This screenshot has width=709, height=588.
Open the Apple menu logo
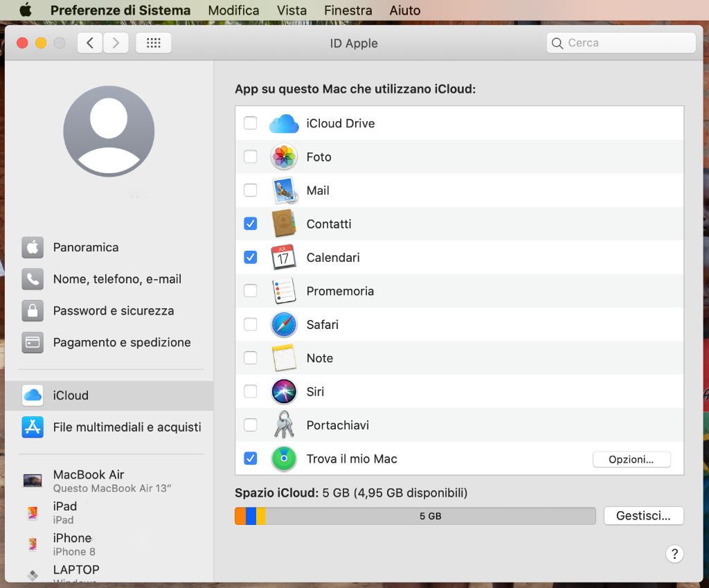click(26, 10)
